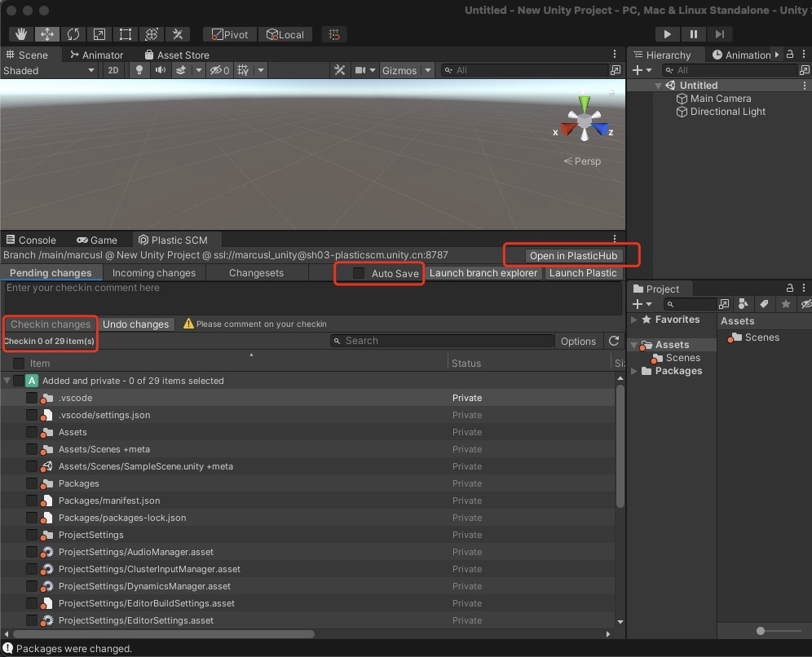Click green Y axis on orientation gizmo
The width and height of the screenshot is (812, 657).
pos(585,104)
